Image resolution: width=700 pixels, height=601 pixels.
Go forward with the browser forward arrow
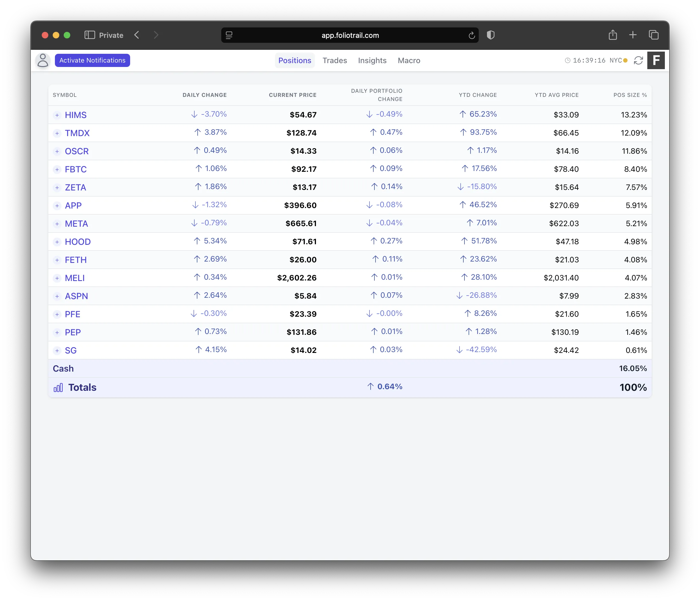coord(156,35)
